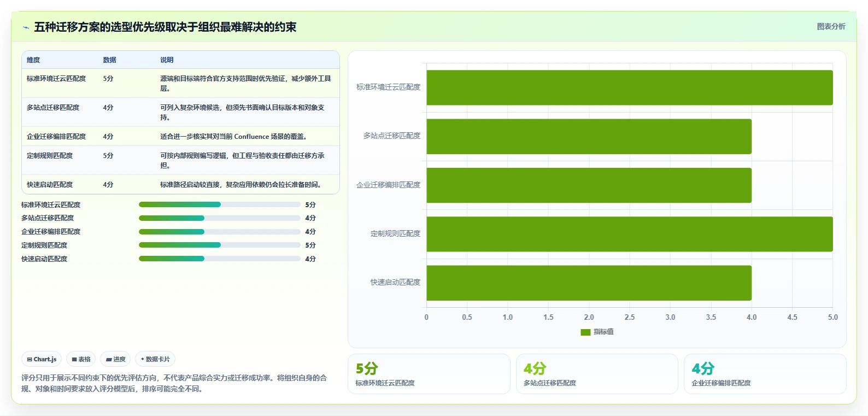Click description starting 可按内部规则编写逻辑
This screenshot has height=416, width=868.
click(243, 161)
